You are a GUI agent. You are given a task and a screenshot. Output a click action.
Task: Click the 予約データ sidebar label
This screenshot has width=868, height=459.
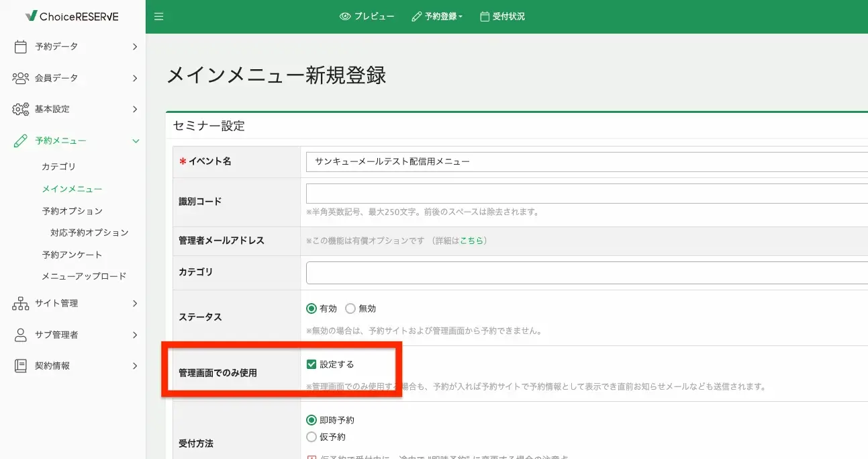click(x=56, y=46)
